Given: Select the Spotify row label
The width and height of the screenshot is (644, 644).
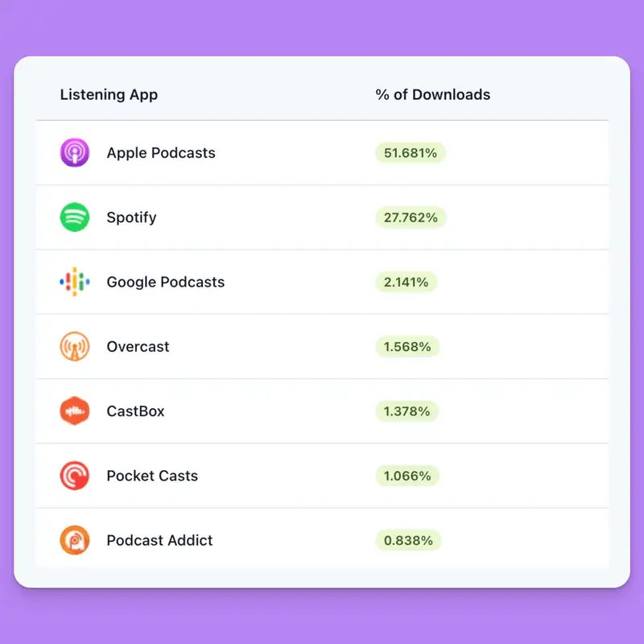Looking at the screenshot, I should 131,217.
